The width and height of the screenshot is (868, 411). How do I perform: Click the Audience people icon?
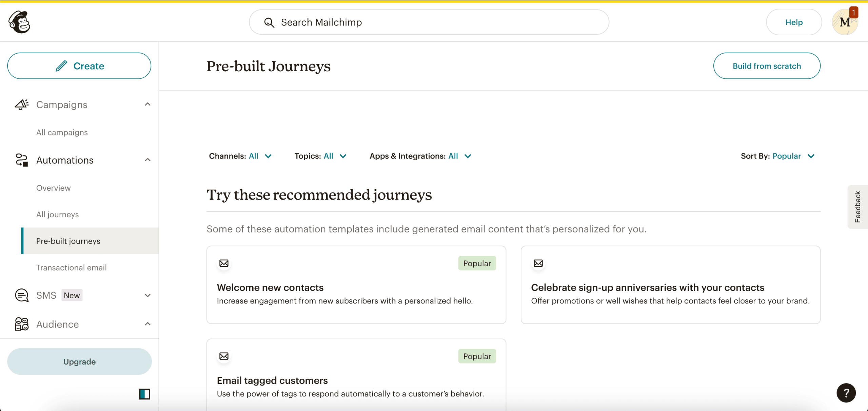click(21, 324)
